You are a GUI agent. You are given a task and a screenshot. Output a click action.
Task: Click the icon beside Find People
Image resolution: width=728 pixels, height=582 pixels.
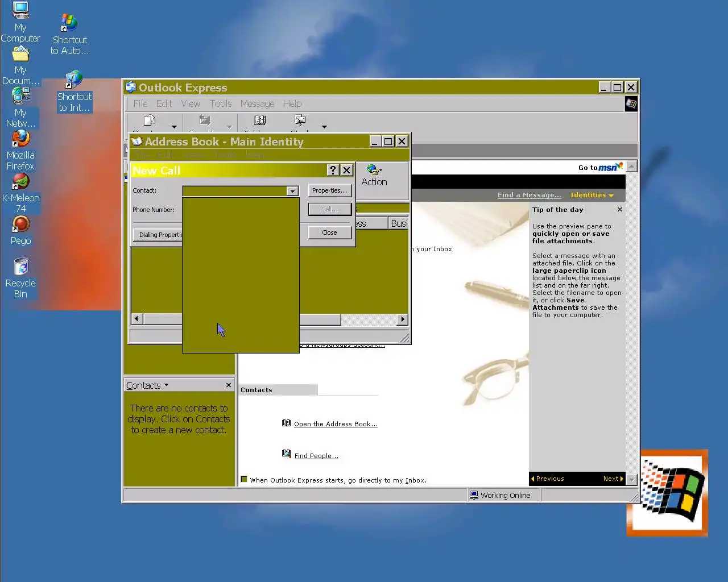tap(287, 454)
